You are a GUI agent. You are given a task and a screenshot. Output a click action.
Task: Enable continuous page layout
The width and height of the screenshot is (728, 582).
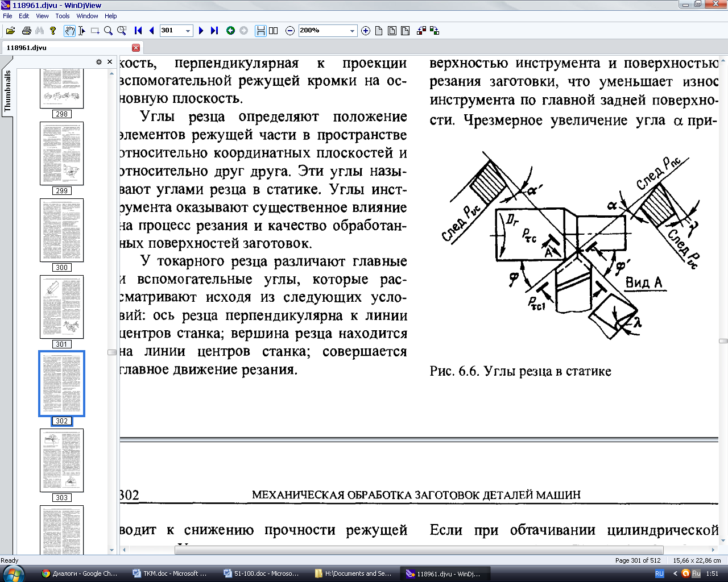click(x=260, y=31)
